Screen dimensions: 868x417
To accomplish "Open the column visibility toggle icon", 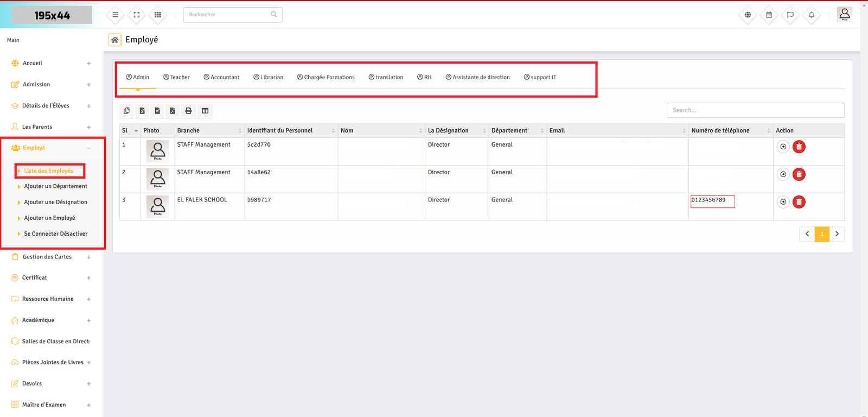I will coord(205,111).
